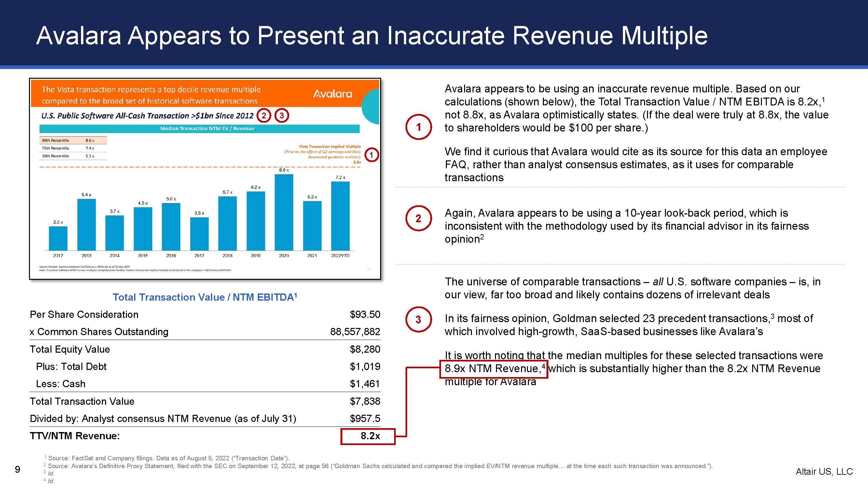Click small circled 1 near Vista multiple
This screenshot has height=488, width=868.
tap(371, 155)
